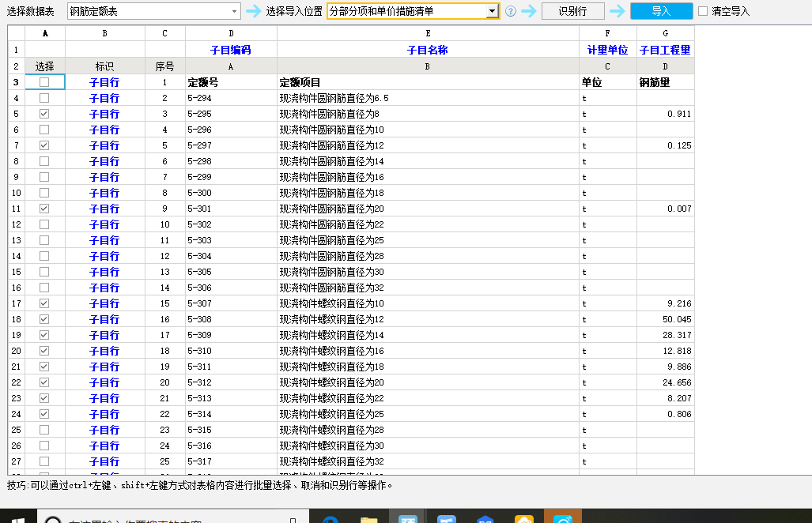This screenshot has height=523, width=812.
Task: Check the box for row 5-315
Action: coord(44,430)
